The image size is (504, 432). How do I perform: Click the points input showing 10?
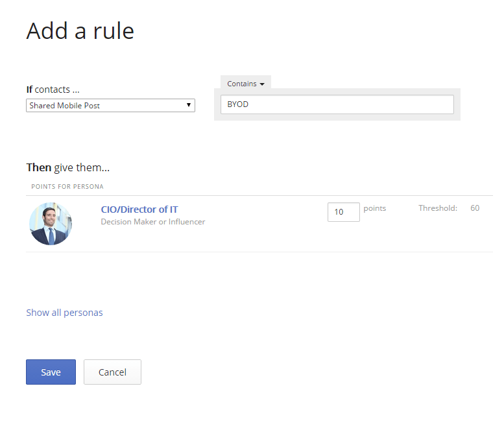coord(343,212)
